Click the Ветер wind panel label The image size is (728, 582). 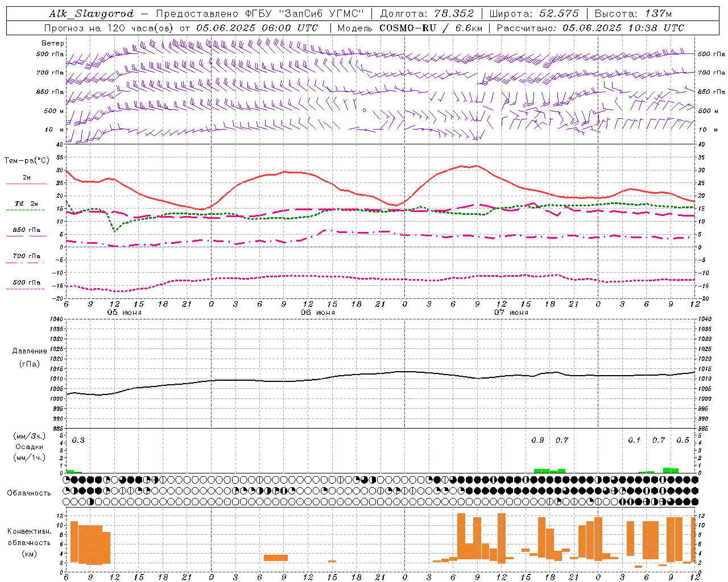pos(53,43)
